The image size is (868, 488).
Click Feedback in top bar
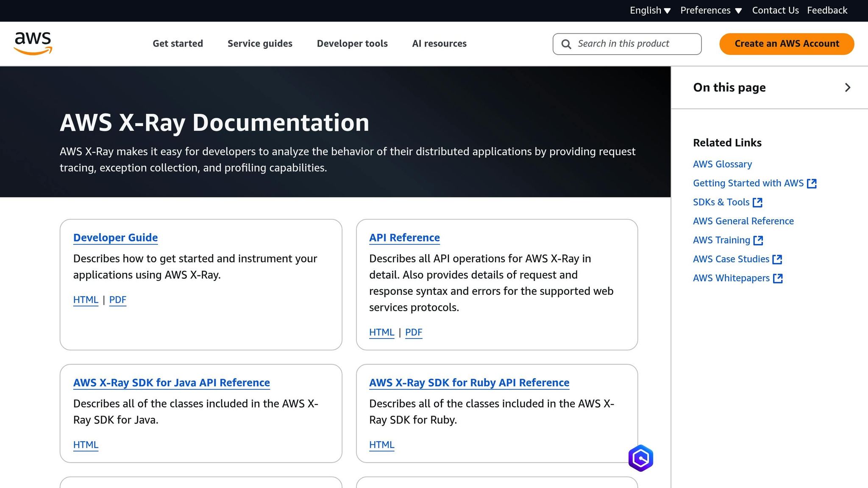(827, 10)
